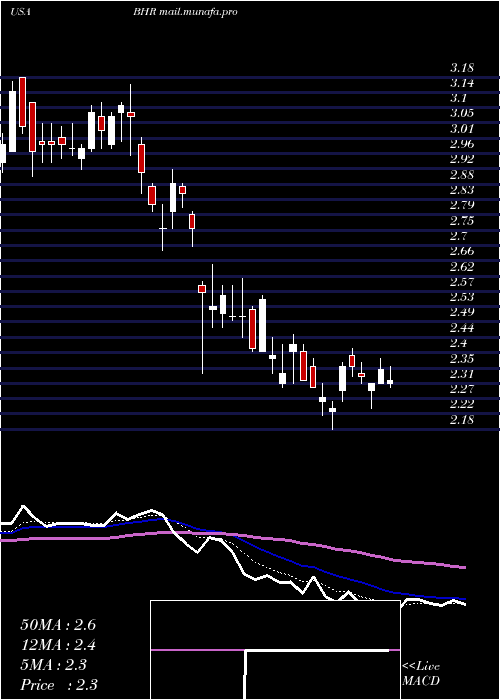Click the 3.01 price axis label

pyautogui.click(x=462, y=129)
